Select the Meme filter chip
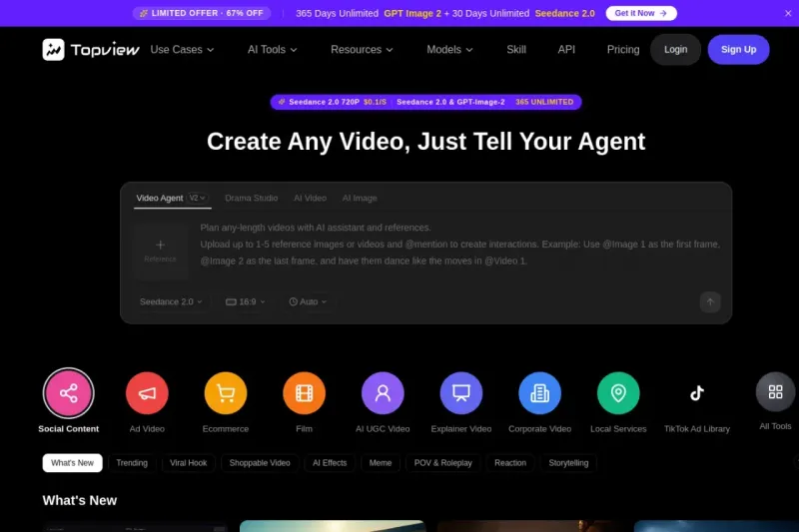The height and width of the screenshot is (532, 799). [x=381, y=463]
